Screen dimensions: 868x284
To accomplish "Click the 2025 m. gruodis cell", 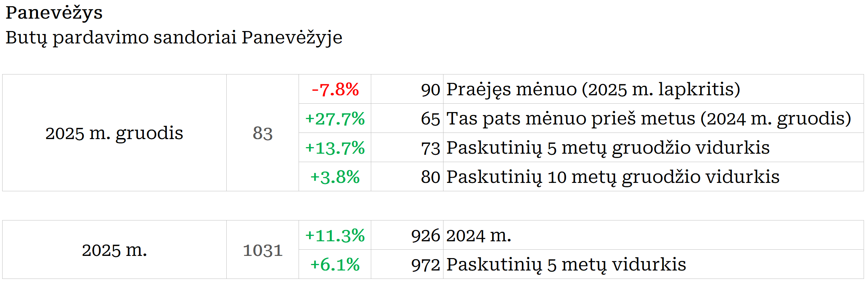I will 114,133.
